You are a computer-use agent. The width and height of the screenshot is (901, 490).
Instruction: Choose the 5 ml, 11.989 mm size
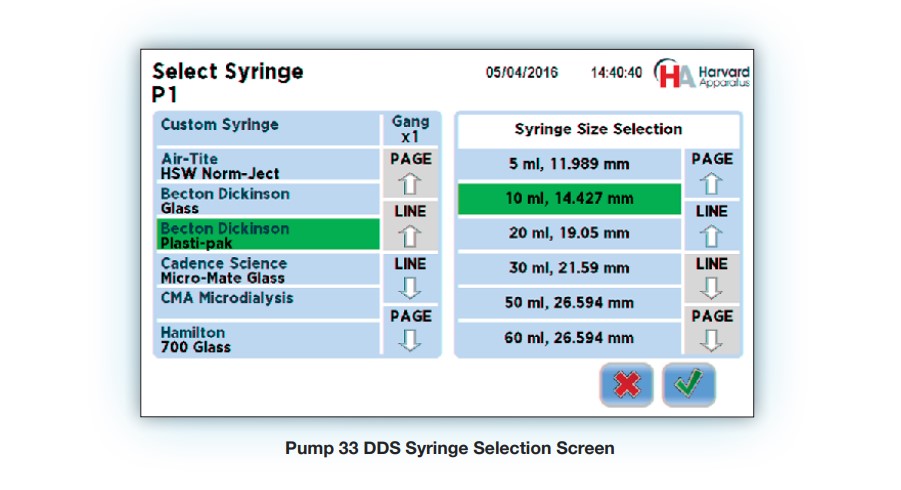pyautogui.click(x=568, y=164)
